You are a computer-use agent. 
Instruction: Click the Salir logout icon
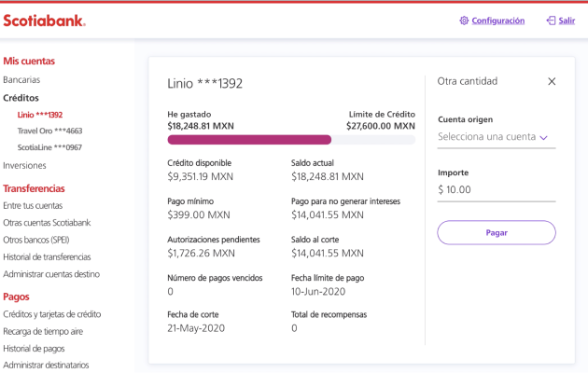pos(551,21)
